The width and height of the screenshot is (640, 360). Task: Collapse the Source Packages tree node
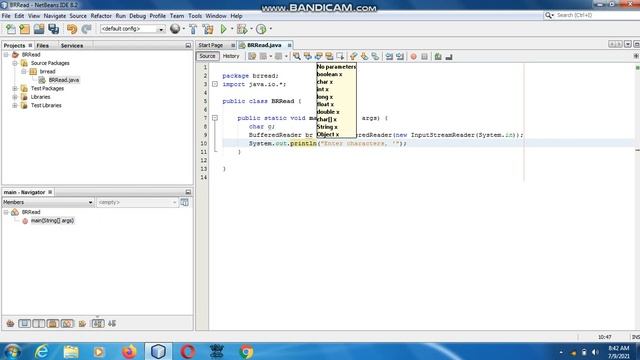pos(15,63)
